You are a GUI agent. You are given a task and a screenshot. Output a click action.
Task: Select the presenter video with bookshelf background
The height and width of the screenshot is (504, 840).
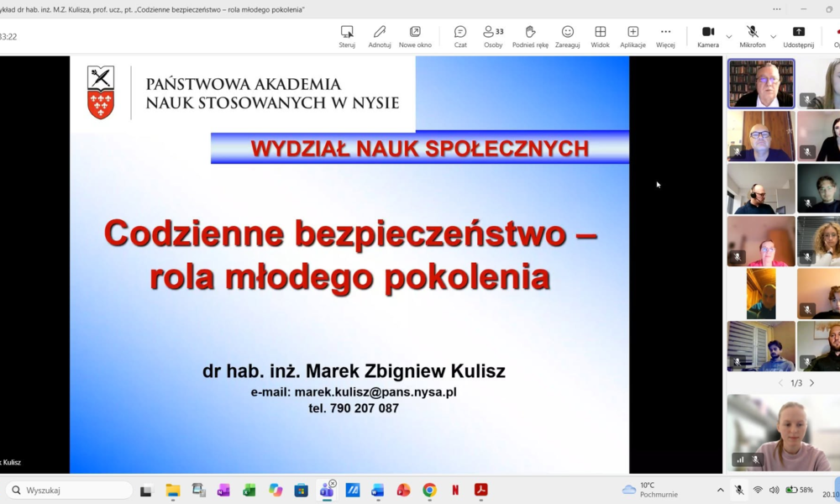click(x=761, y=83)
